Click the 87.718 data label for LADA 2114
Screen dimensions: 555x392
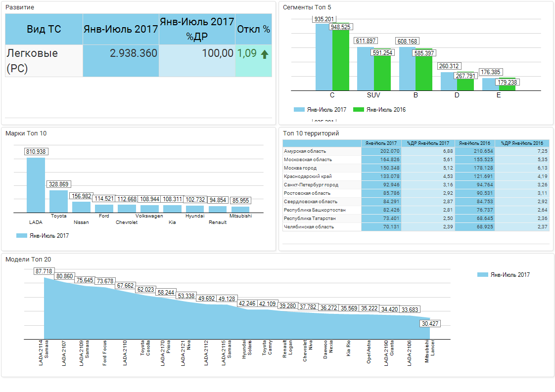[44, 271]
